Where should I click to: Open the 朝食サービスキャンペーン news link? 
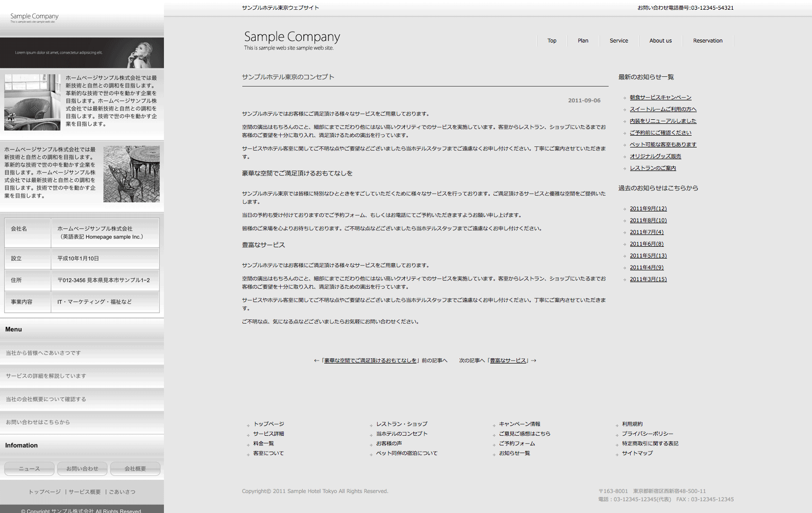[x=660, y=97]
